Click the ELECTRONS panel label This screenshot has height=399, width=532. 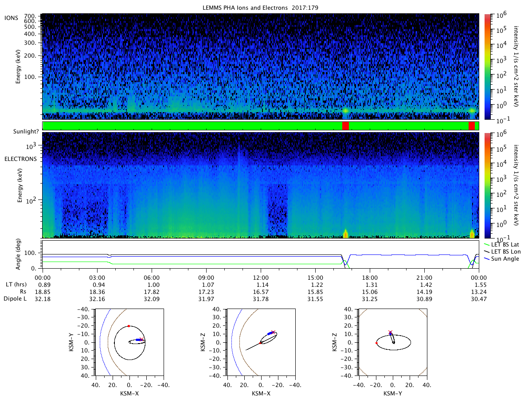20,159
